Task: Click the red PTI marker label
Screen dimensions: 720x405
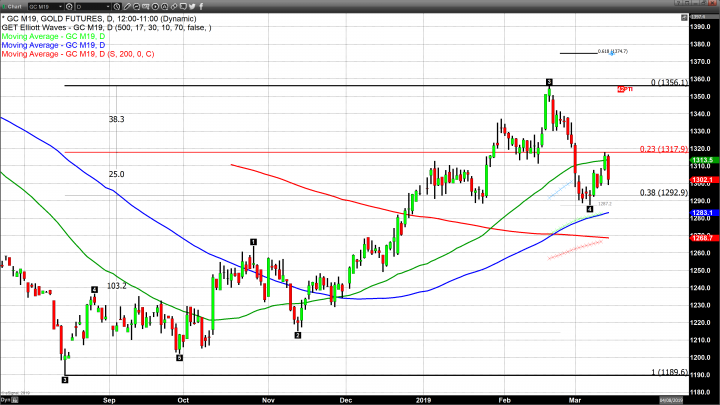Action: click(625, 89)
